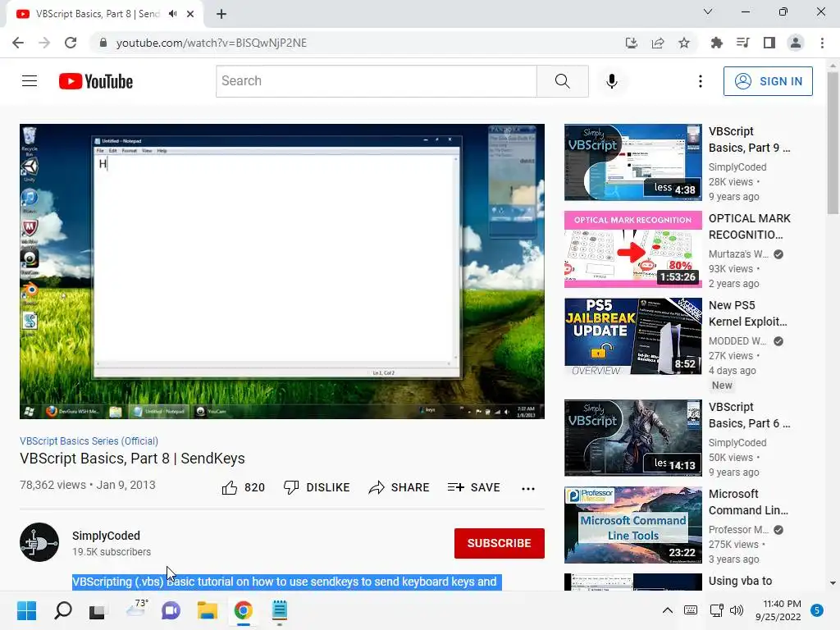Screen dimensions: 840x630
Task: Open a new browser tab
Action: (x=221, y=14)
